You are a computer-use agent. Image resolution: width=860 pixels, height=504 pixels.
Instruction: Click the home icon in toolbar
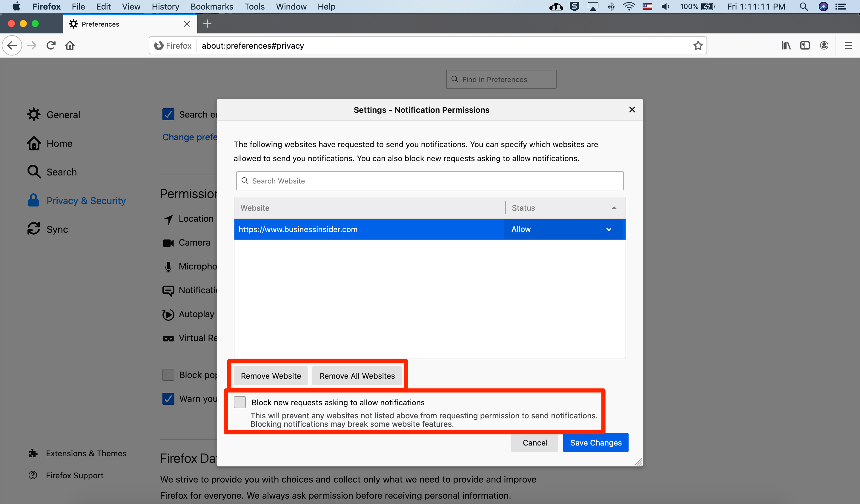(70, 45)
